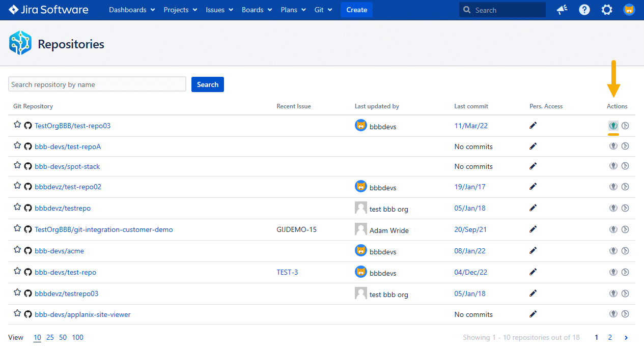Focus the top header Search box
The height and width of the screenshot is (352, 644).
(x=502, y=10)
